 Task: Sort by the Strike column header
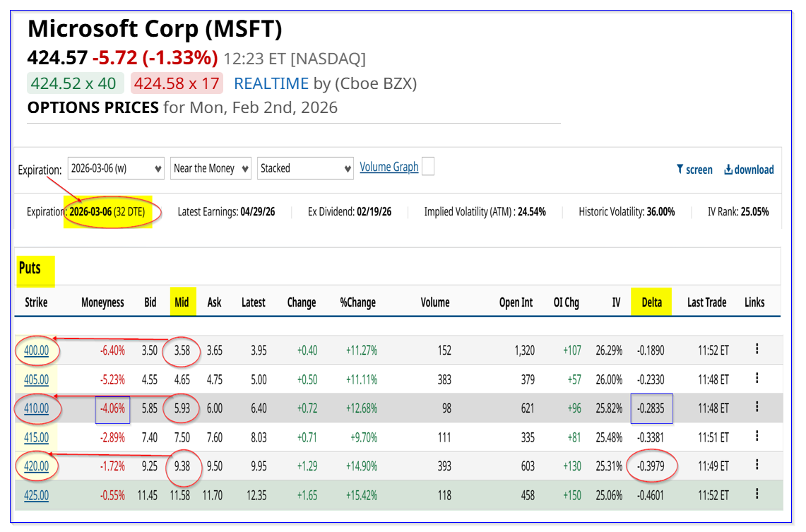pos(36,302)
